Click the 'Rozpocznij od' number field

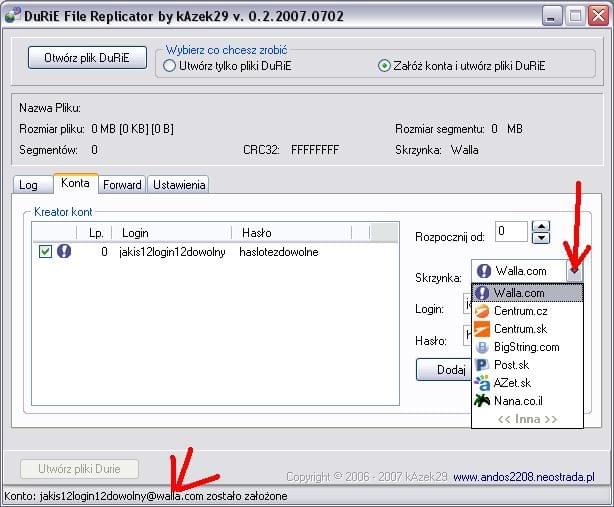[x=511, y=232]
